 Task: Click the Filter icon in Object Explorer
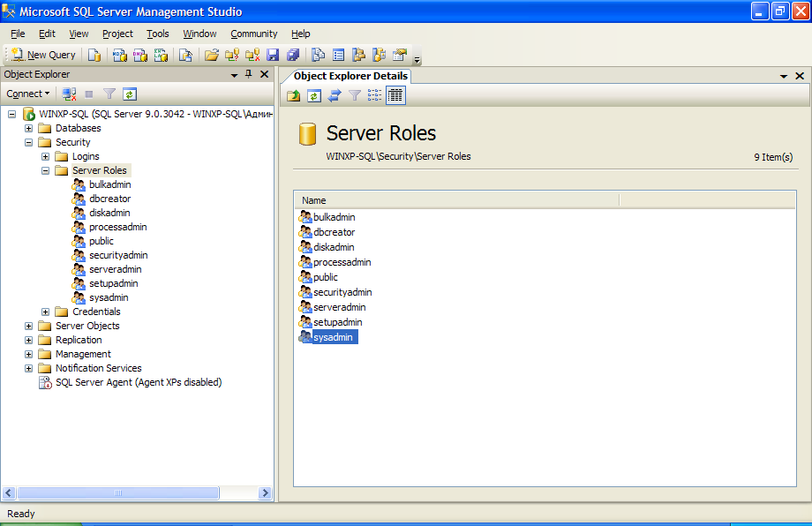pyautogui.click(x=109, y=94)
